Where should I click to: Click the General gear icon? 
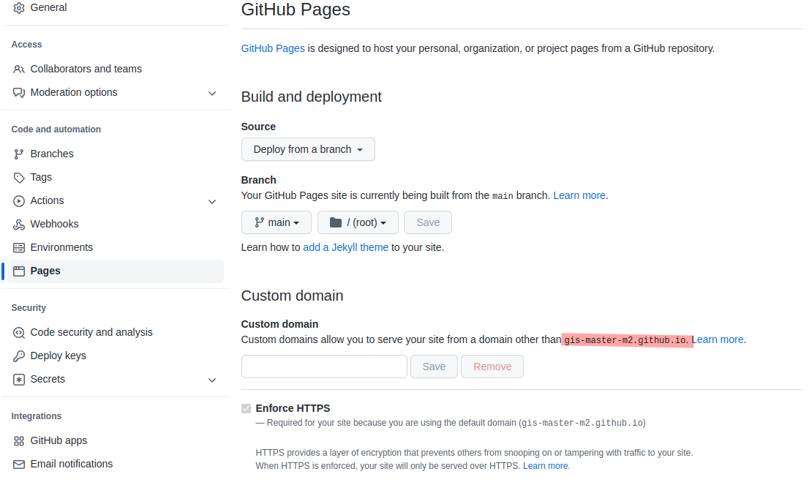click(18, 8)
